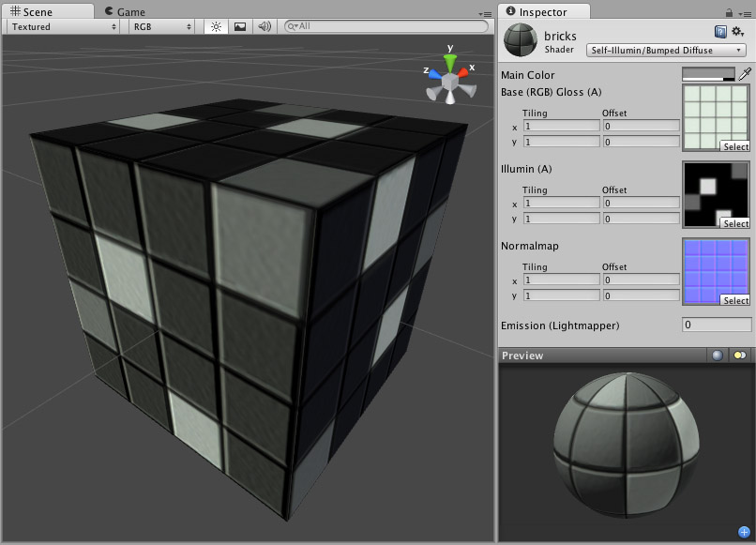Toggle scene lighting with the sun icon
The width and height of the screenshot is (756, 545).
(x=215, y=27)
